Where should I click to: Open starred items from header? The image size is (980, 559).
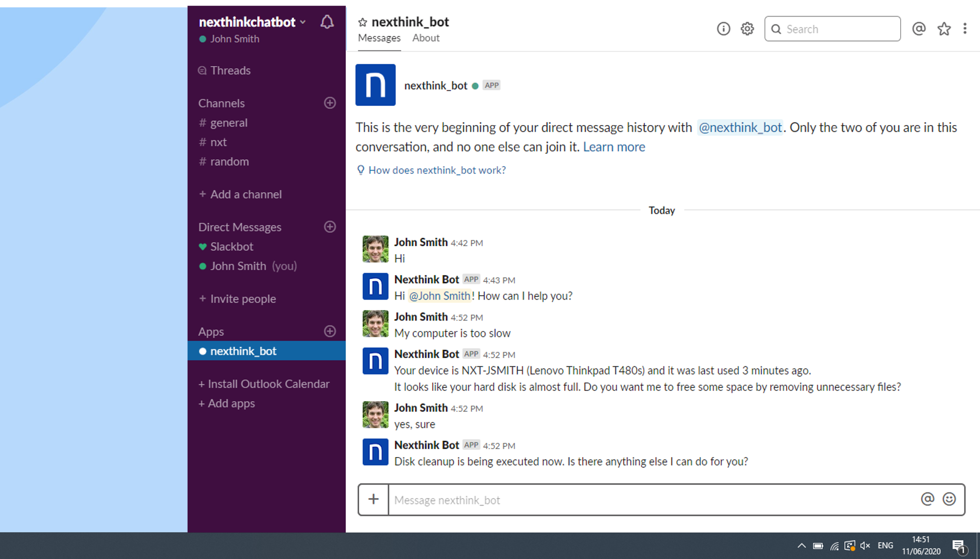tap(944, 29)
